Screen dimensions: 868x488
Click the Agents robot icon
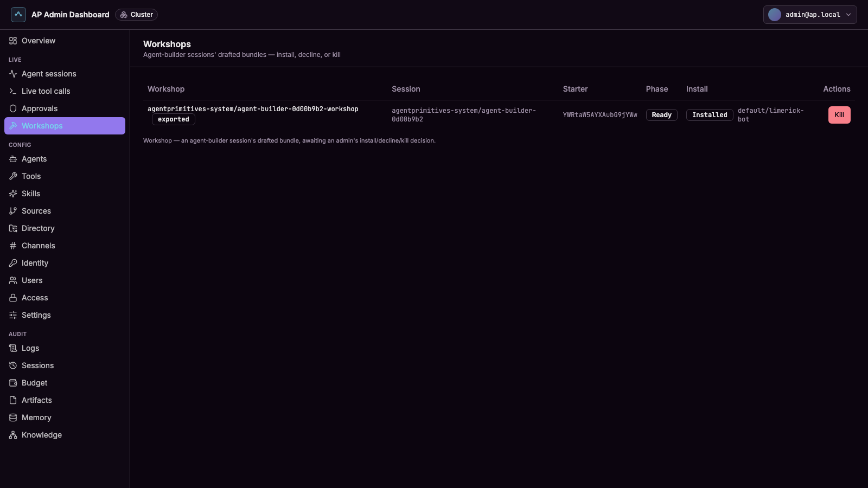(x=13, y=159)
